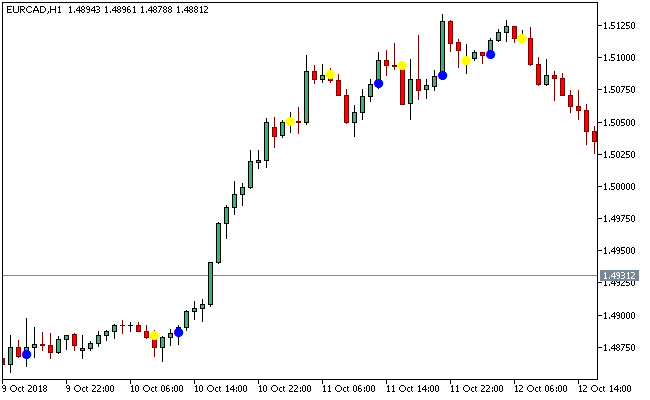Click the 1.49312 price tag on the axis
Image resolution: width=650 pixels, height=400 pixels.
617,275
